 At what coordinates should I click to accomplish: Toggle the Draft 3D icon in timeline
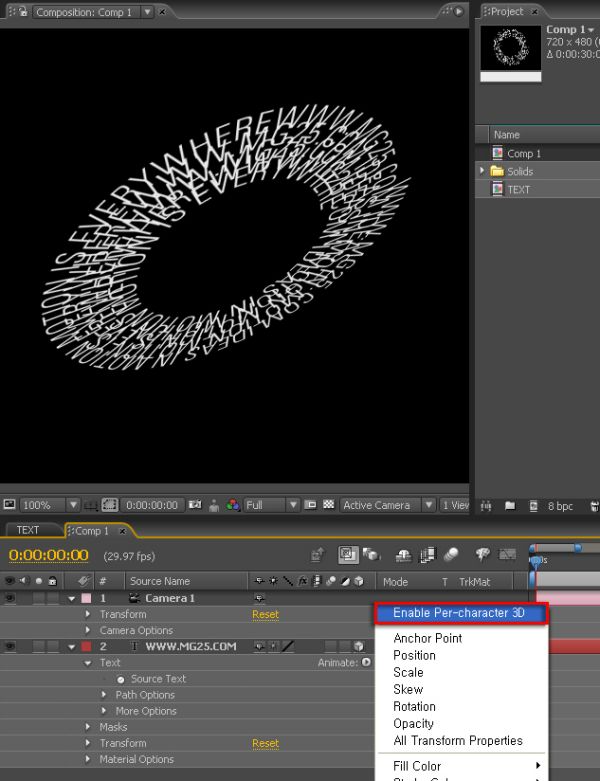click(x=371, y=554)
